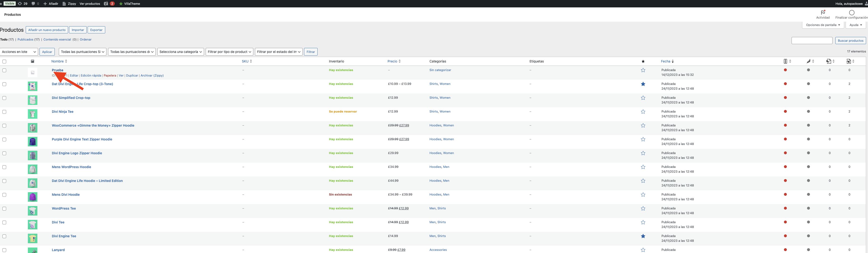
Task: Click the featured star column header
Action: point(643,61)
